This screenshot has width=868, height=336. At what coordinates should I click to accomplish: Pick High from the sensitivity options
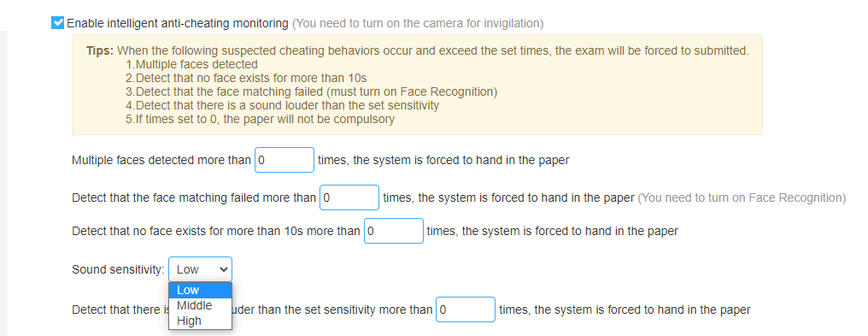click(201, 321)
